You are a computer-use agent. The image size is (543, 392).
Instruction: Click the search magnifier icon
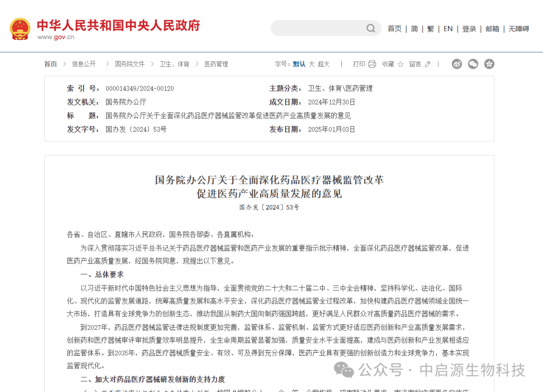point(371,28)
